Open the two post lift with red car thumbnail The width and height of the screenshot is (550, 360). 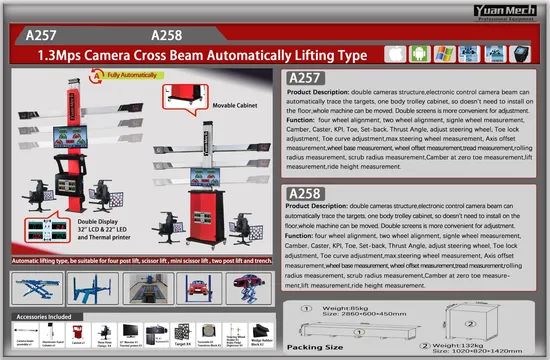coord(199,288)
